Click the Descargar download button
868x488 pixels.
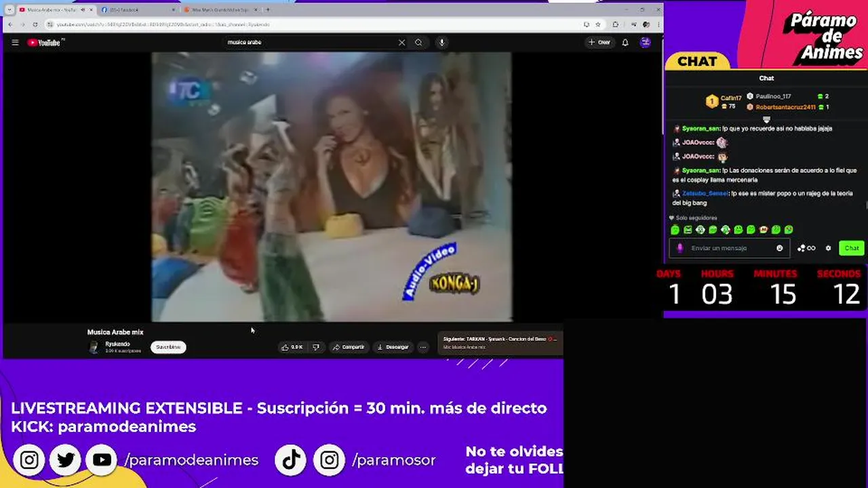(393, 347)
